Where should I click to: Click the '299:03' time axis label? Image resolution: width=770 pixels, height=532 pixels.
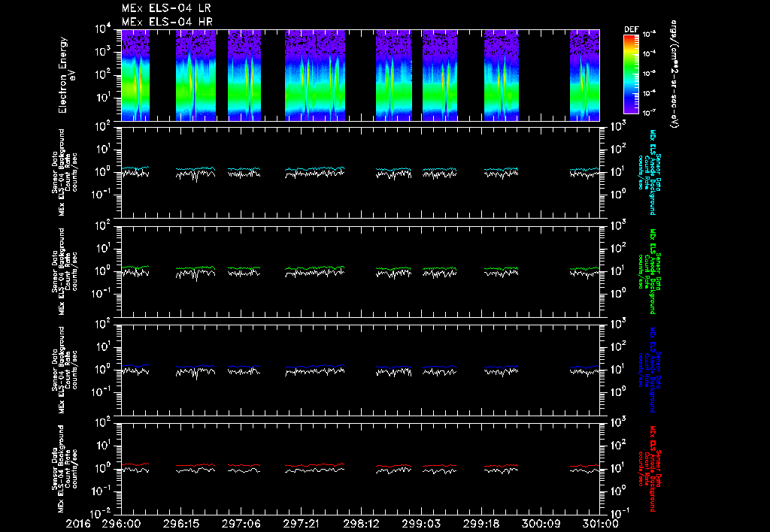[x=420, y=524]
